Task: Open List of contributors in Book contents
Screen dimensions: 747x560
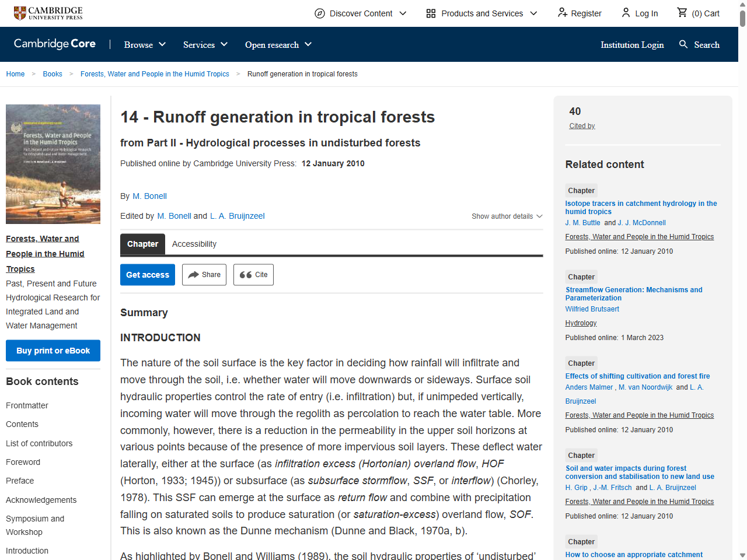Action: (39, 443)
